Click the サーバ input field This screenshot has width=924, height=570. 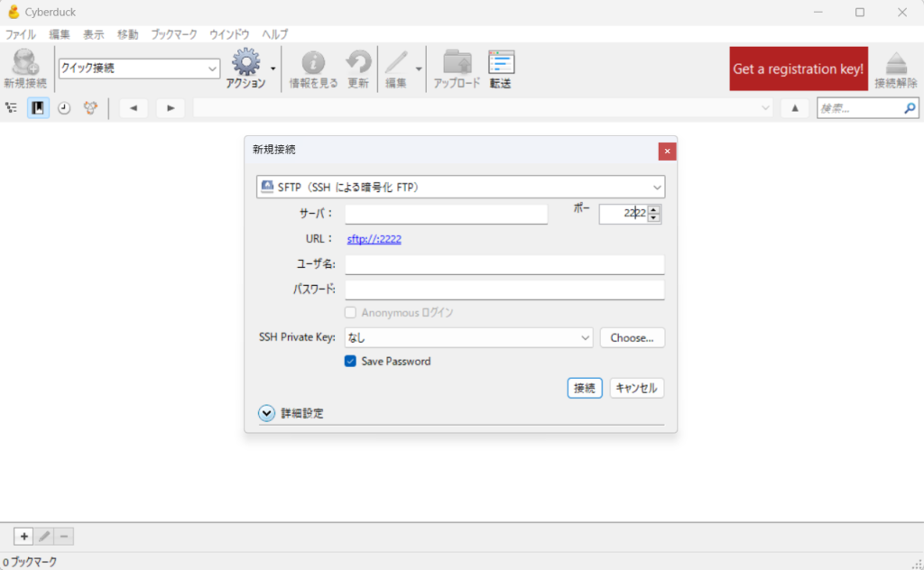(446, 214)
